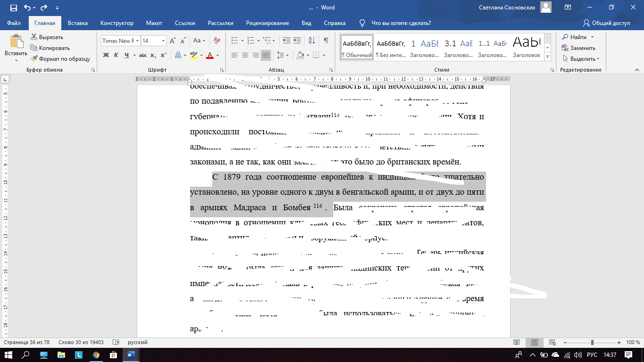Decrease paragraph indent
The width and height of the screenshot is (644, 362).
[x=287, y=41]
